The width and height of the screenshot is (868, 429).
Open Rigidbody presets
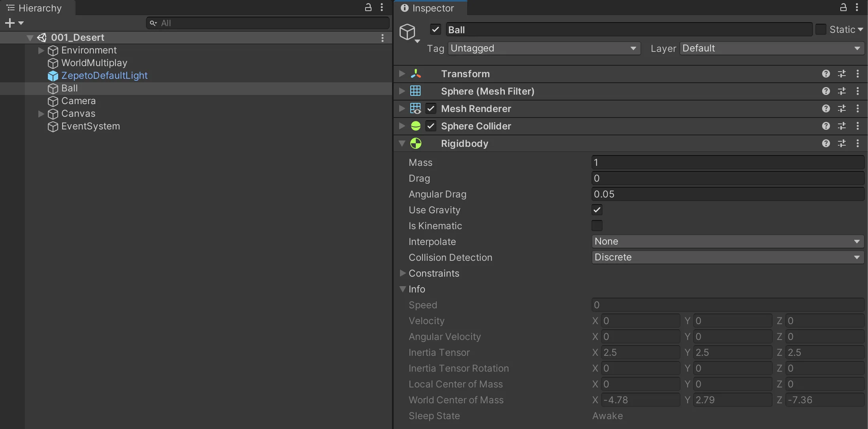click(841, 143)
